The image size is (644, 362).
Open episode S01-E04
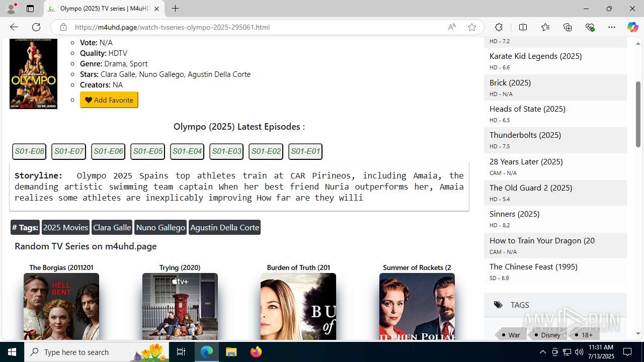point(187,151)
